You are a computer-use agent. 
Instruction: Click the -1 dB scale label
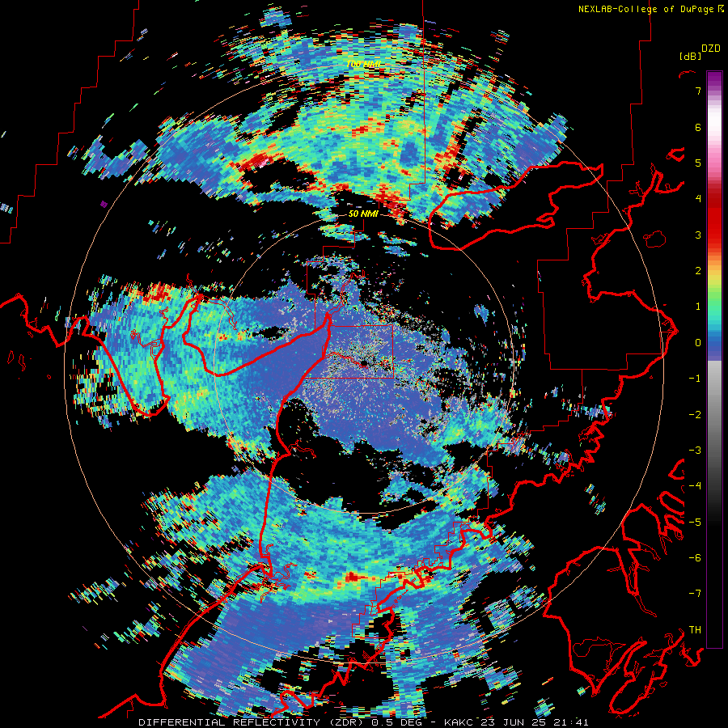tap(695, 379)
